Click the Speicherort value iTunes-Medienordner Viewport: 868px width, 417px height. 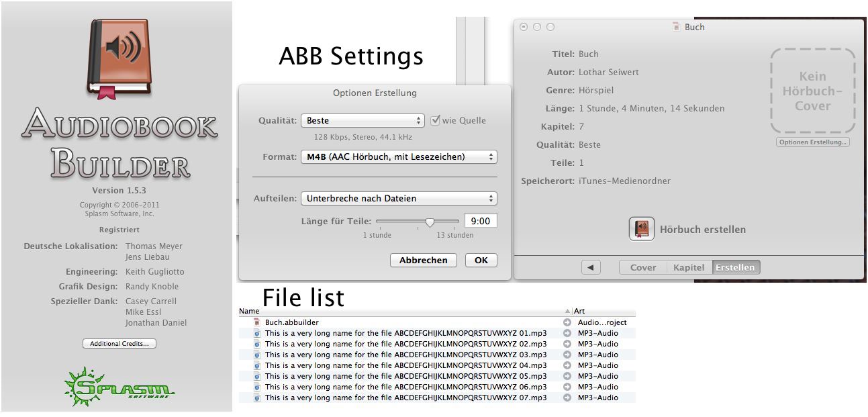624,181
